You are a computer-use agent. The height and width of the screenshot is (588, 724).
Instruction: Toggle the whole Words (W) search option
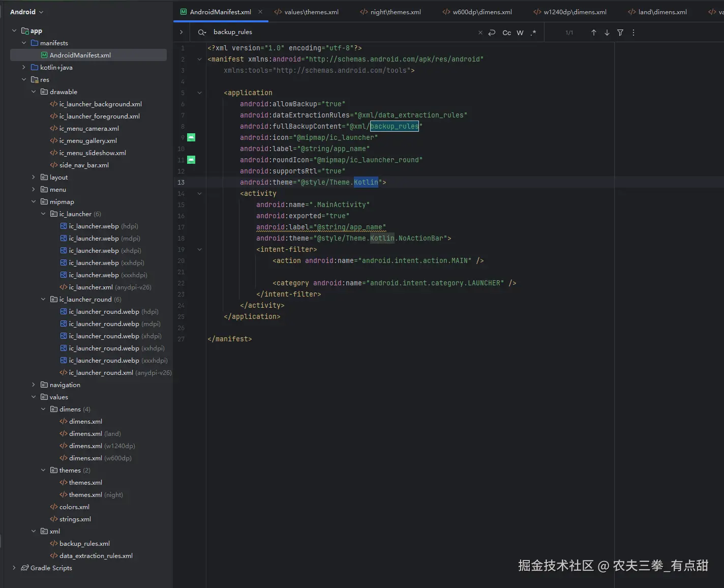(520, 33)
